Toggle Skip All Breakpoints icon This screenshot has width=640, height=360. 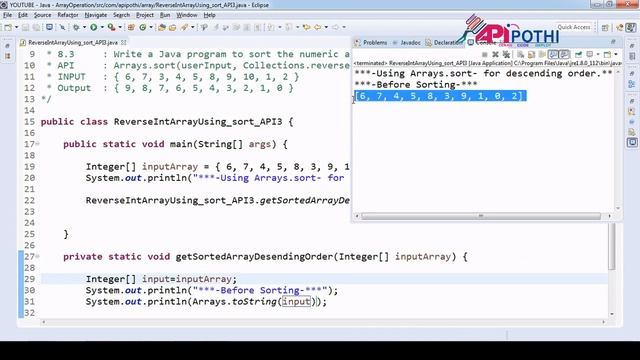pos(62,27)
